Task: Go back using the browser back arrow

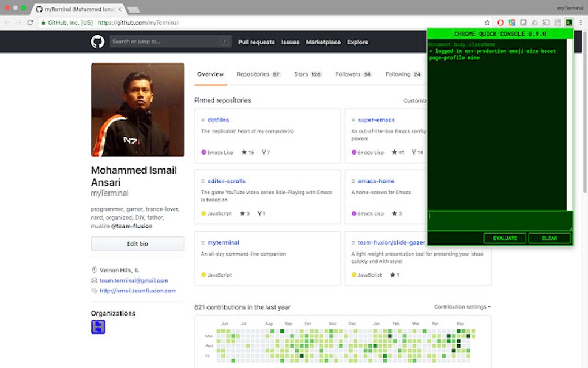Action: point(7,22)
